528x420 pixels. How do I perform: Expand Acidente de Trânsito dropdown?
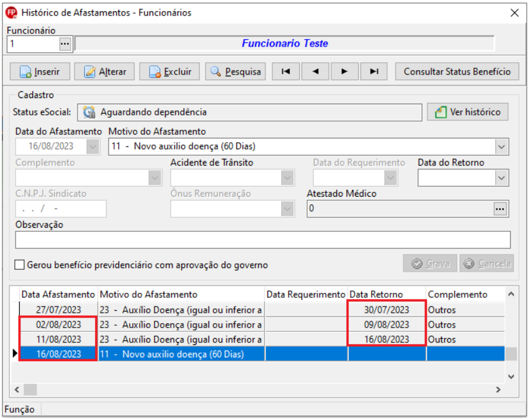click(287, 178)
